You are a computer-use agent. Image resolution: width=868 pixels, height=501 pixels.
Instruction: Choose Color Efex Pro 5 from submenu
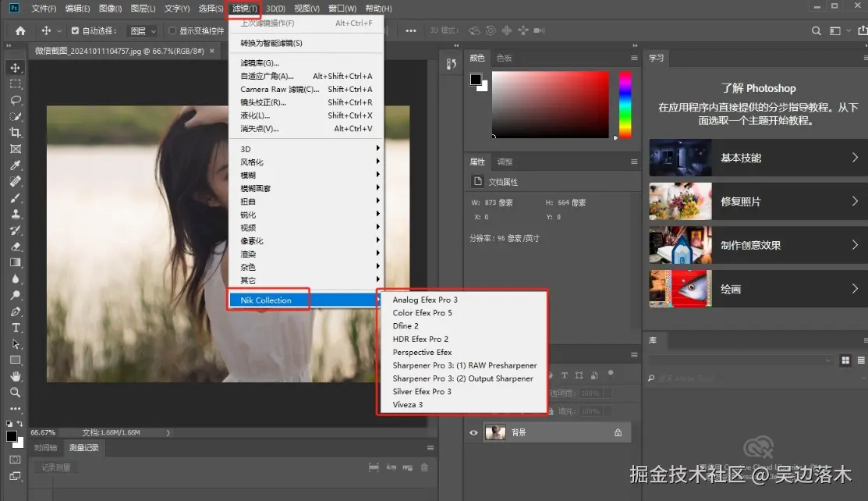tap(423, 313)
